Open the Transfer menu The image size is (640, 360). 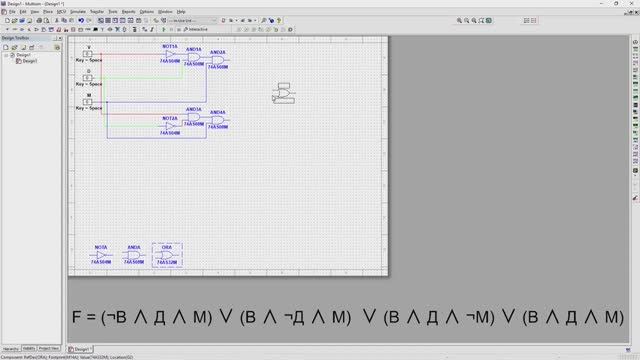(97, 12)
